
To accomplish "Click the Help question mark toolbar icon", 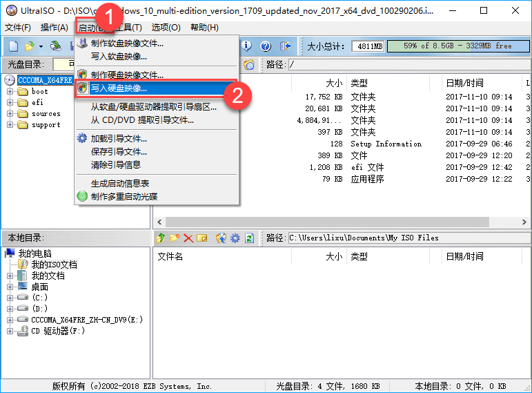I will click(x=266, y=46).
